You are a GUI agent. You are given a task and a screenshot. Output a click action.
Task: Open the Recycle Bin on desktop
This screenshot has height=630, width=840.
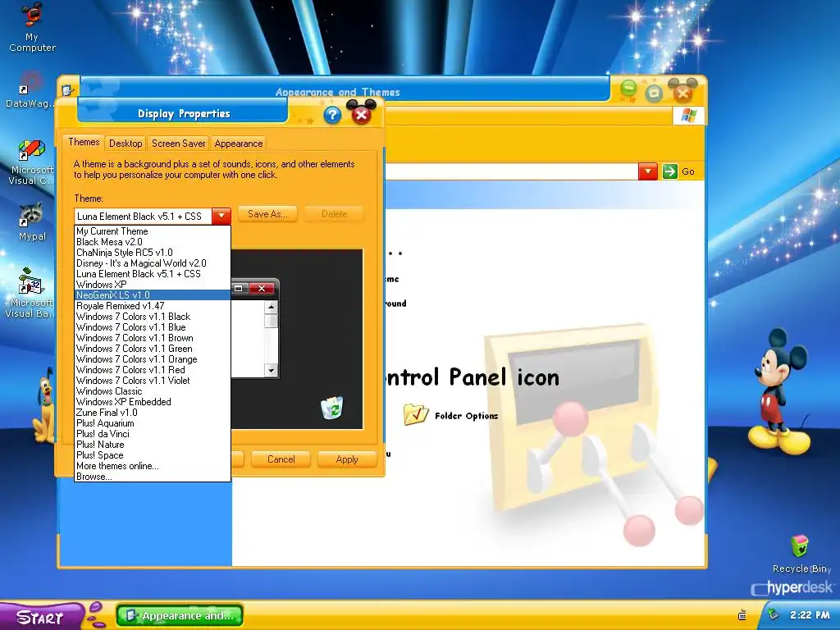[x=801, y=554]
